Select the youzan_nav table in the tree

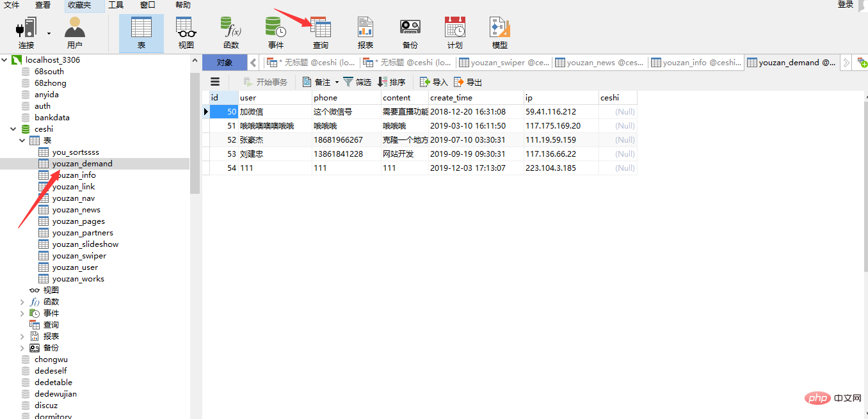74,198
